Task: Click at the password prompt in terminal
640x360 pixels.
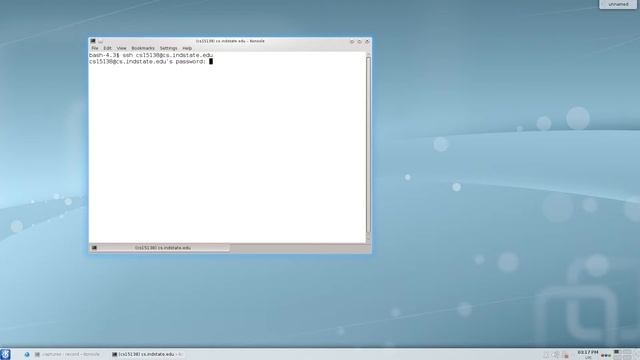Action: (x=211, y=62)
